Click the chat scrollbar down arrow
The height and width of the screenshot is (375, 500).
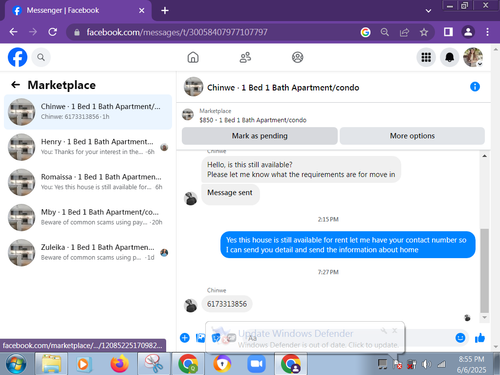click(485, 318)
